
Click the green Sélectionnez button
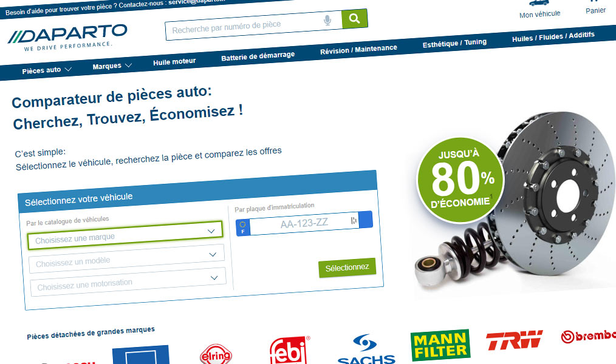point(347,268)
